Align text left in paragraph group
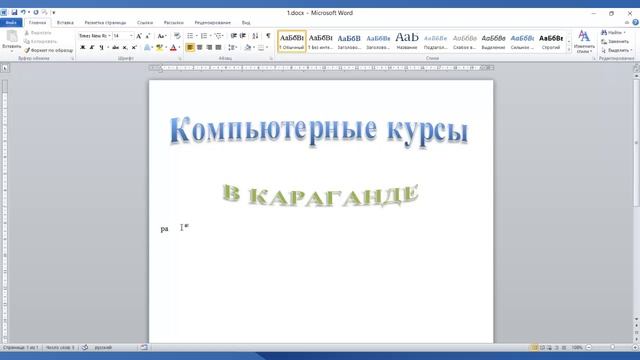 click(190, 48)
